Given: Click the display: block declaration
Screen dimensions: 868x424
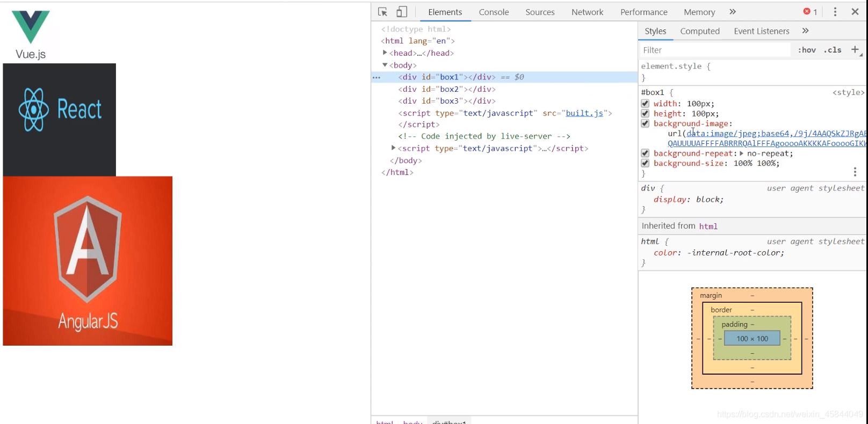Looking at the screenshot, I should tap(689, 199).
